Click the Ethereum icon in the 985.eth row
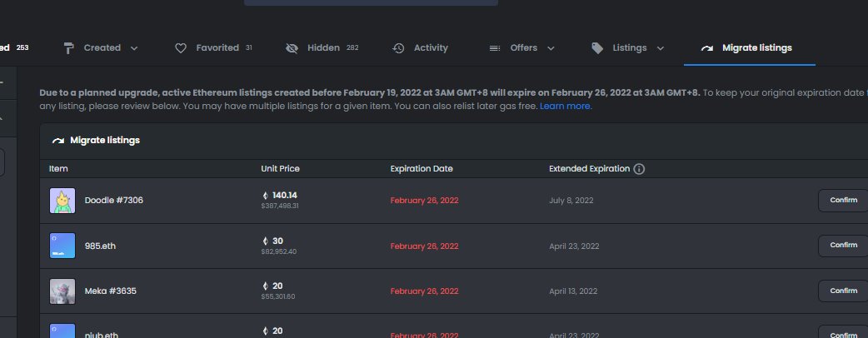This screenshot has width=868, height=338. [x=265, y=241]
